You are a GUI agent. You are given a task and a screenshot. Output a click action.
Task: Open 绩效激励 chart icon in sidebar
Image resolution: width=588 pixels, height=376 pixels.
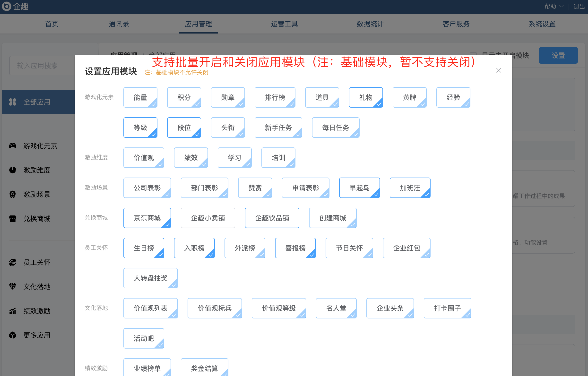(12, 311)
